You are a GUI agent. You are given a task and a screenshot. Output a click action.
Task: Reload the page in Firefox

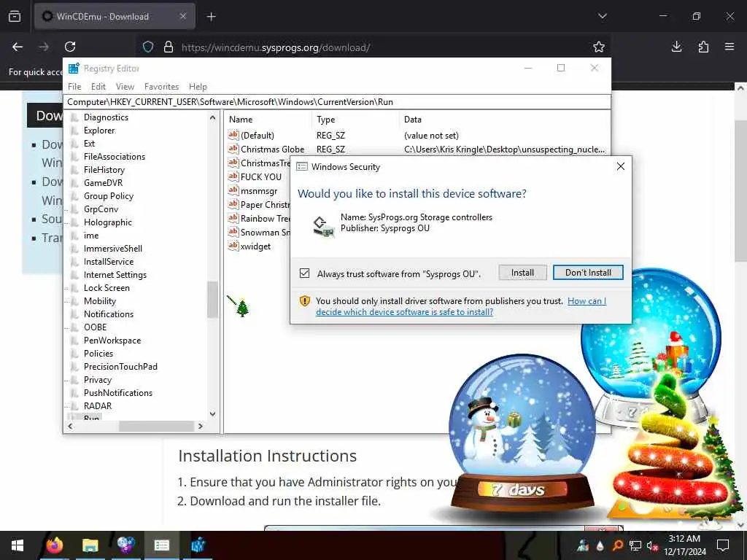coord(70,47)
